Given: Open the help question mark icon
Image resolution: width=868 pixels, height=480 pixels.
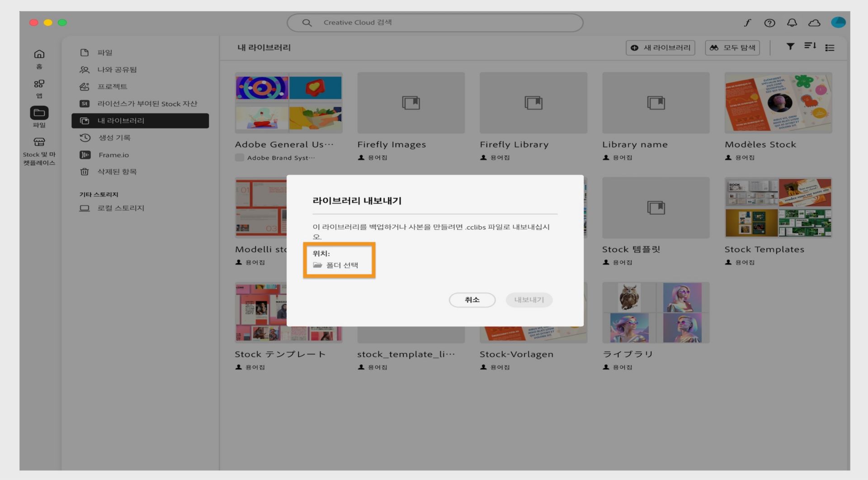Looking at the screenshot, I should pos(769,23).
